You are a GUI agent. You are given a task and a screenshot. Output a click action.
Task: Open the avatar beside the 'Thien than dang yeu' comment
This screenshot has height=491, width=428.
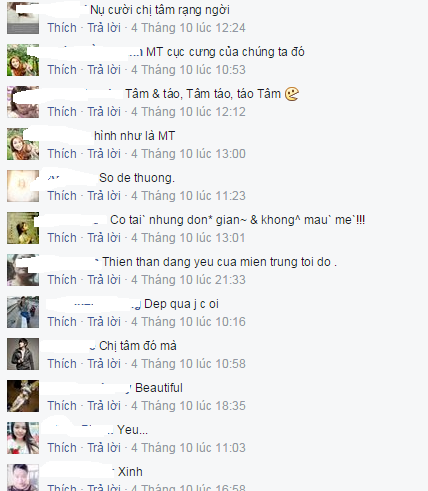[23, 270]
